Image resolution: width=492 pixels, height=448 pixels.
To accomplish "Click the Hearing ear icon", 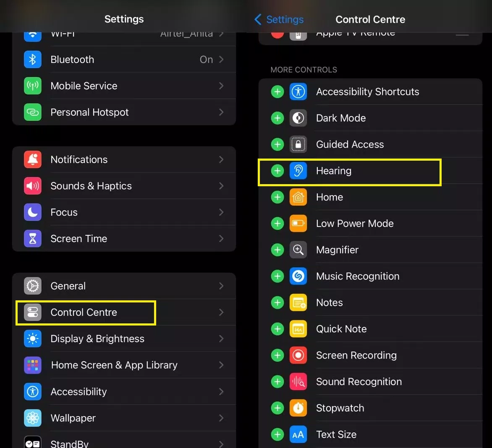I will (298, 171).
